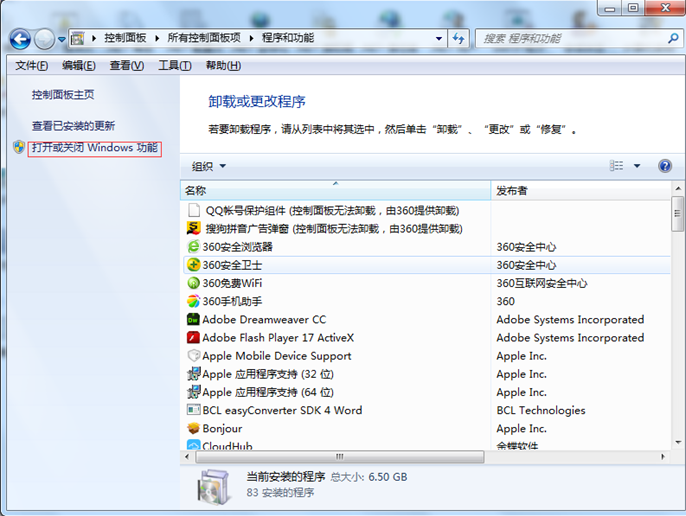Select Adobe Flash Player 17 ActiveX name

[278, 338]
